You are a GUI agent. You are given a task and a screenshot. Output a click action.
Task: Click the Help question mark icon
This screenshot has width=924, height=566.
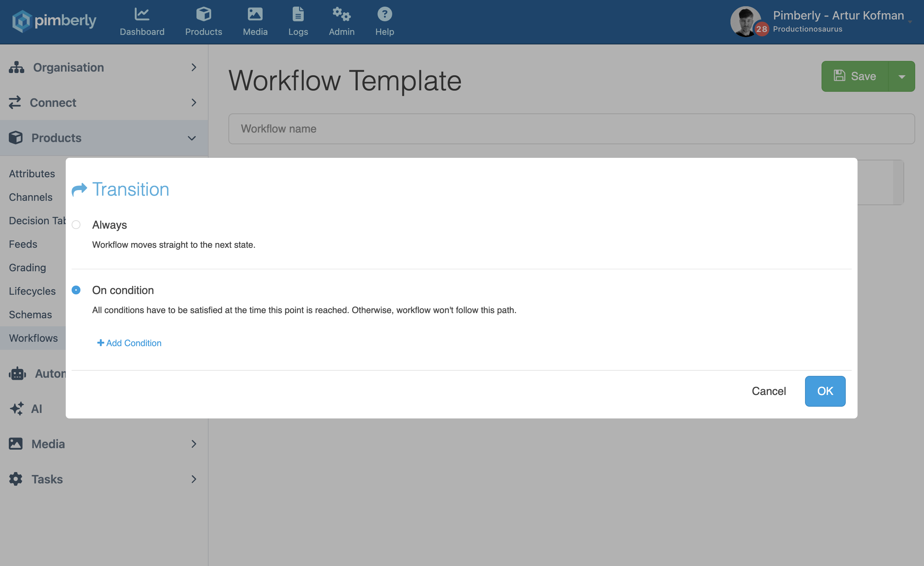coord(385,14)
